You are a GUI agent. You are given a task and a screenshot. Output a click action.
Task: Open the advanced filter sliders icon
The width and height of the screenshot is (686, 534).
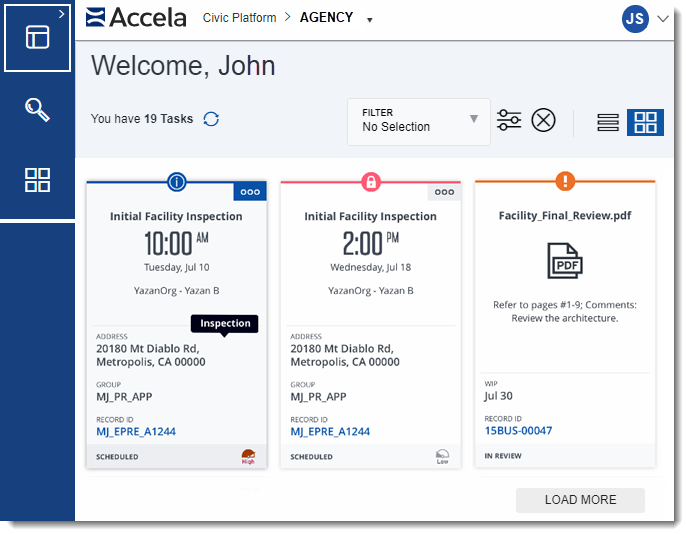click(x=509, y=121)
